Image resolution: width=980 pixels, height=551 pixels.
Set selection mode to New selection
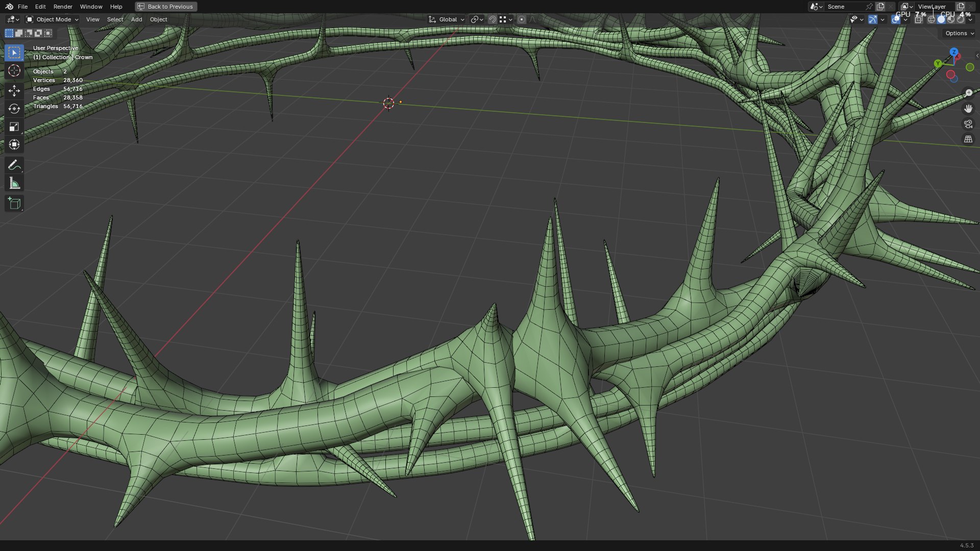point(9,33)
